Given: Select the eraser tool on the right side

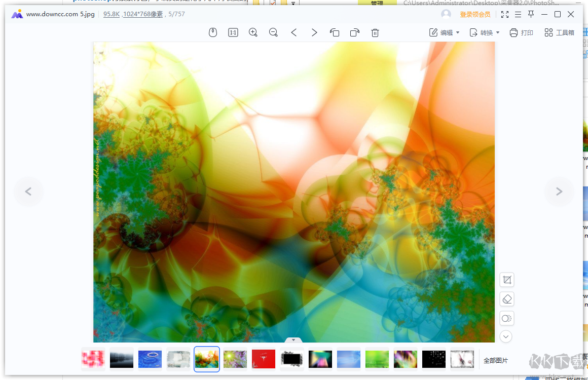Looking at the screenshot, I should [507, 299].
